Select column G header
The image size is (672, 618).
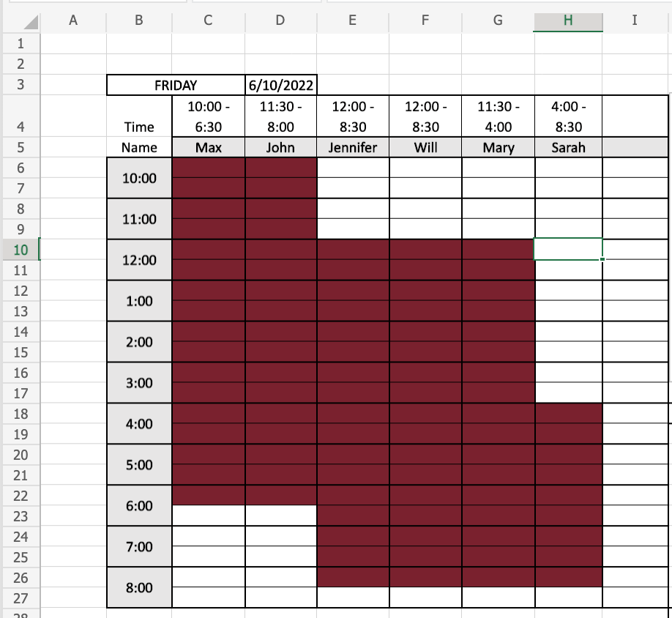pos(498,21)
